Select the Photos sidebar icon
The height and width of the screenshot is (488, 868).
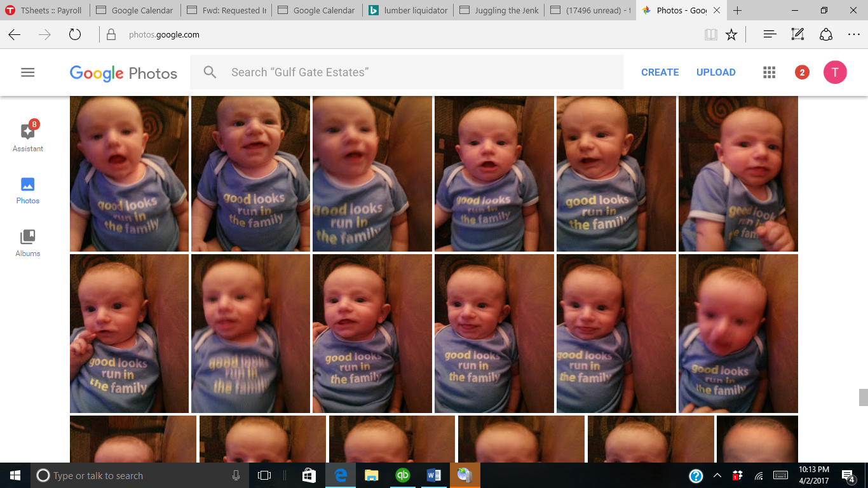coord(28,191)
